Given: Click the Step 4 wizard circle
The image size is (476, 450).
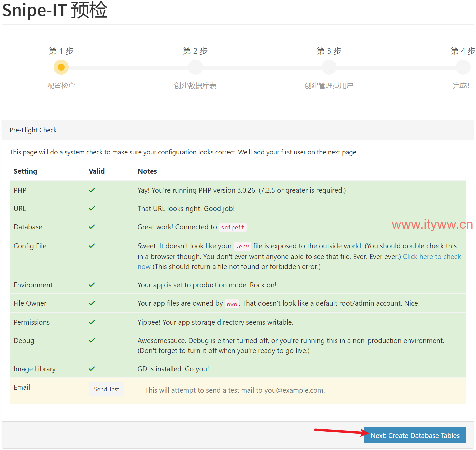Looking at the screenshot, I should (x=463, y=67).
